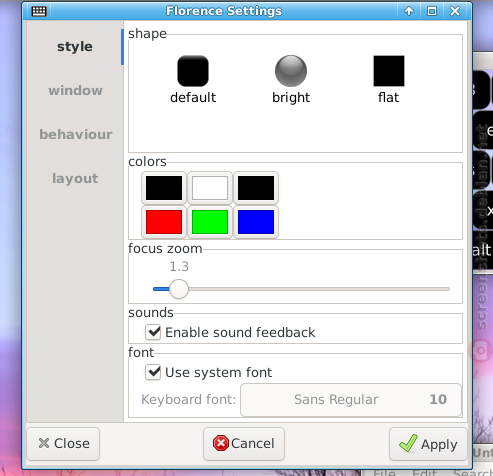This screenshot has height=476, width=493.
Task: Select the default key shape icon
Action: click(193, 71)
